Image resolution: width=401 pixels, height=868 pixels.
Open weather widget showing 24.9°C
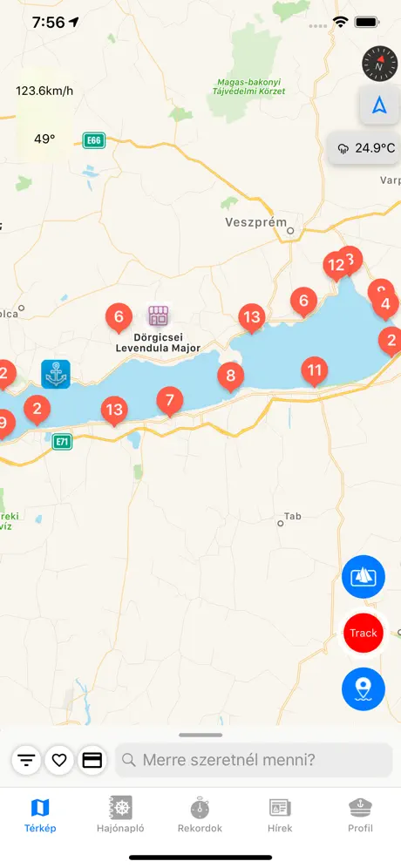[x=366, y=148]
